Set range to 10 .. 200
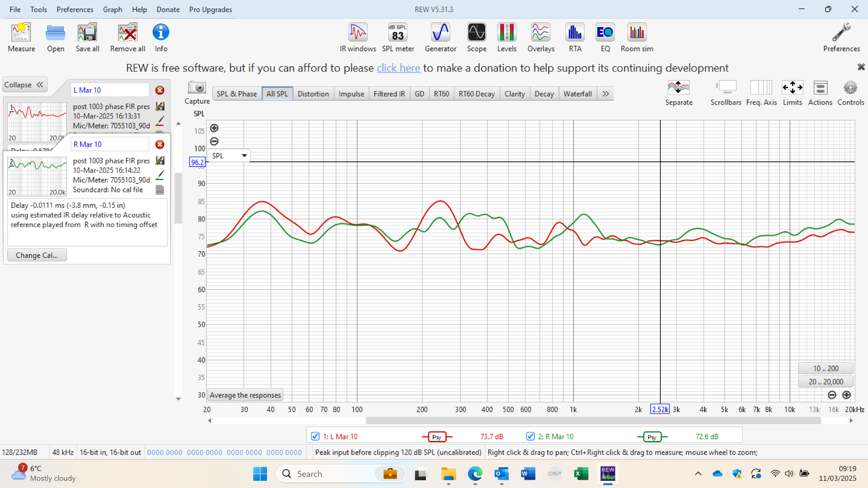The width and height of the screenshot is (868, 488). point(825,368)
